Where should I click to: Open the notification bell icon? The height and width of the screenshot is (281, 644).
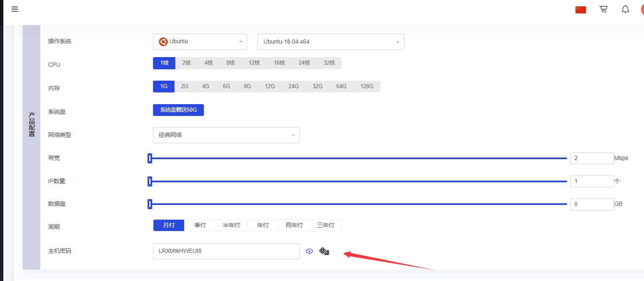click(625, 10)
